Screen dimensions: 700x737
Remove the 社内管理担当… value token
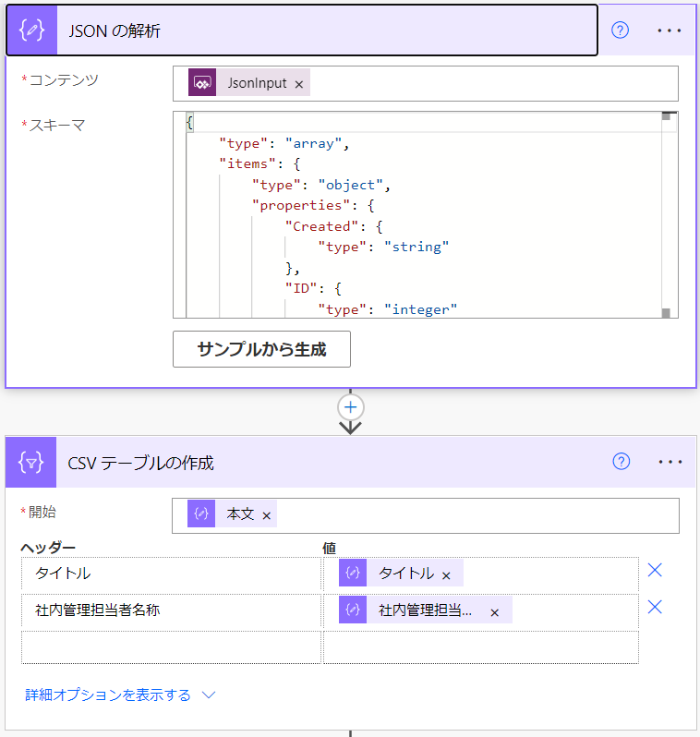click(495, 612)
